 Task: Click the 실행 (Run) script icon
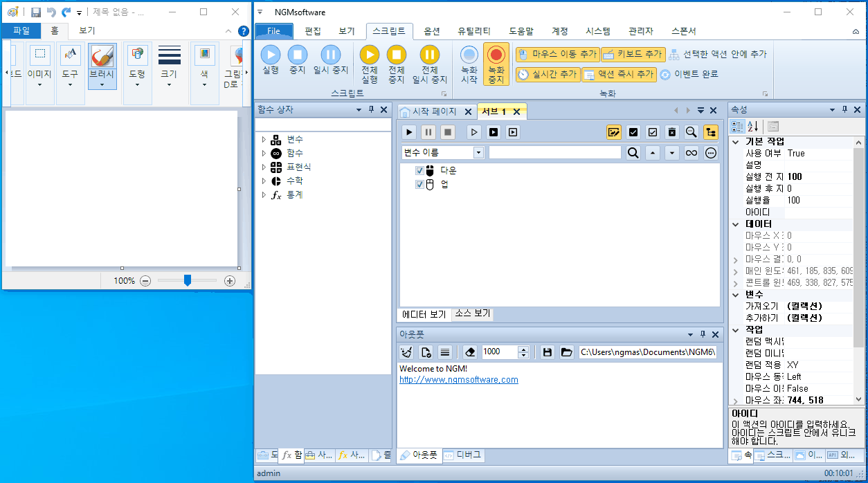tap(271, 55)
